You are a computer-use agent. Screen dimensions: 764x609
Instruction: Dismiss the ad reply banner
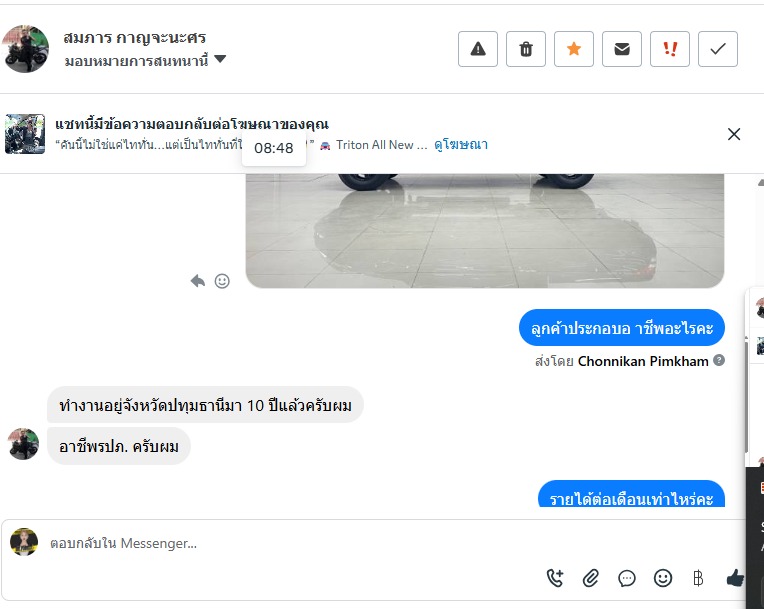(734, 134)
